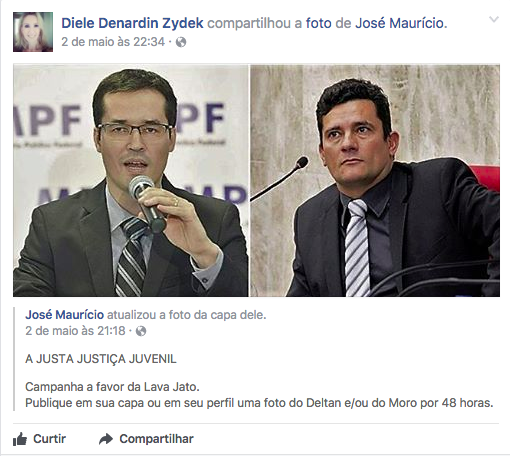Click the "Campanha a favor da Lava Jato" text
510x456 pixels.
(112, 387)
